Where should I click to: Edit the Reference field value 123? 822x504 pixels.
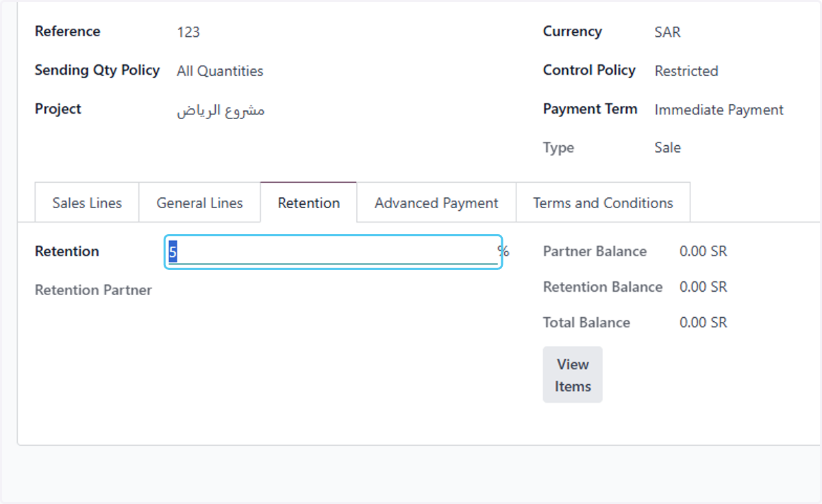pos(188,32)
